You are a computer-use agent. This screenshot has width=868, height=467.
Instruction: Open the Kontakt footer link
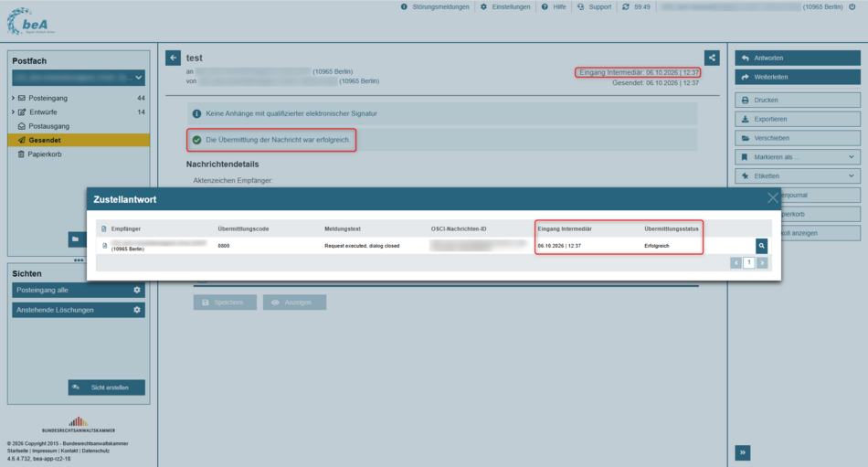69,451
